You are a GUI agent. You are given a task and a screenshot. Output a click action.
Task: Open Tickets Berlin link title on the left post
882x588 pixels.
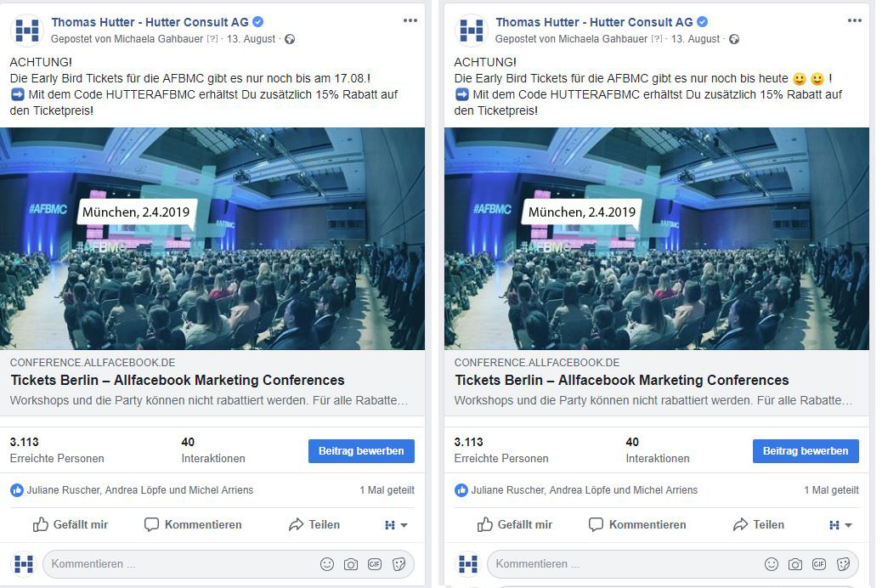pyautogui.click(x=178, y=381)
